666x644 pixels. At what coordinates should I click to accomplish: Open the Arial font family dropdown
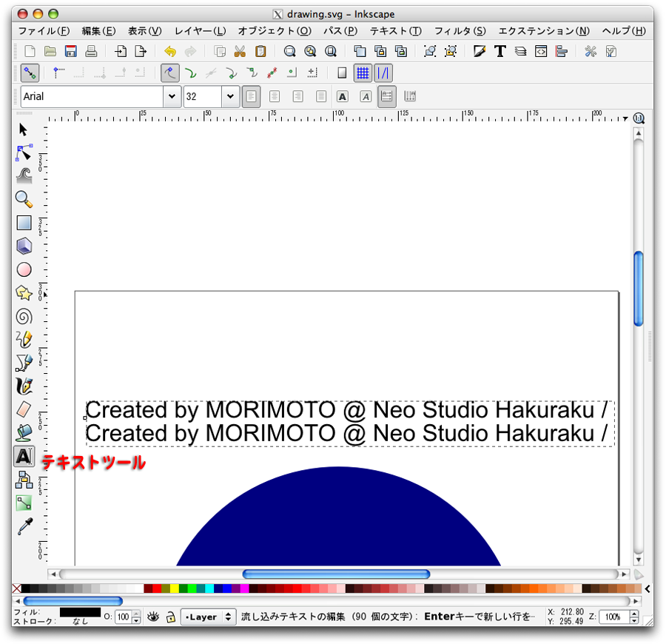[x=172, y=96]
